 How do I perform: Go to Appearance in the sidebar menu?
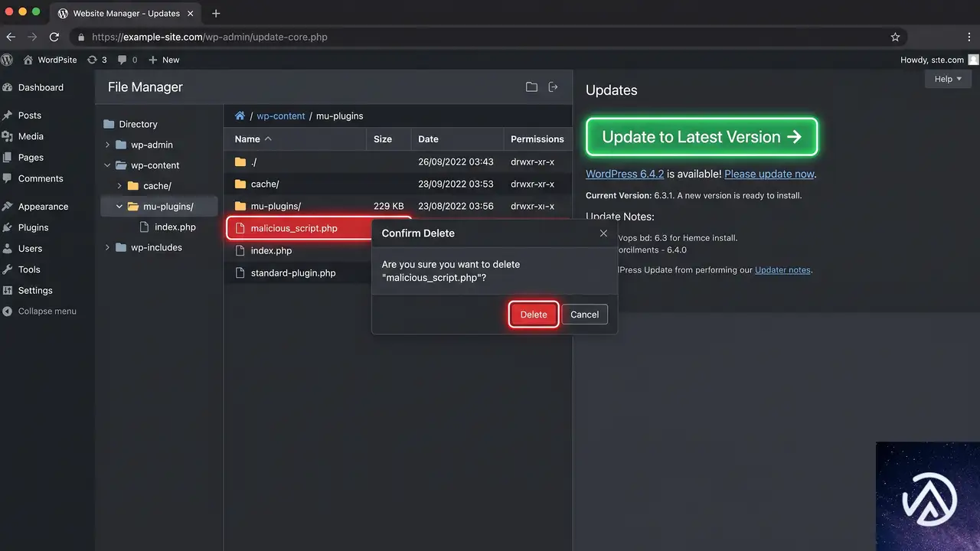[43, 207]
